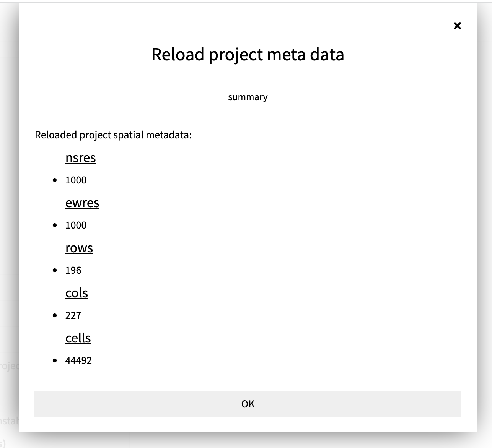Click the summary label under the title

[x=248, y=97]
